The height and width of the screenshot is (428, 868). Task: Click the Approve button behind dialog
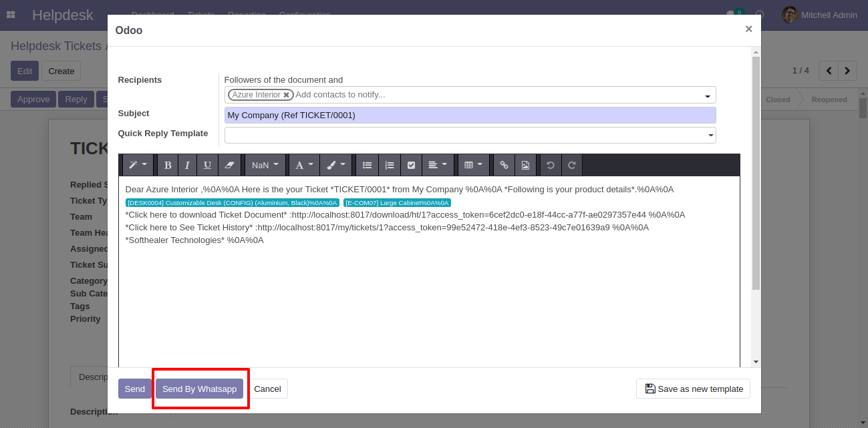(x=33, y=99)
